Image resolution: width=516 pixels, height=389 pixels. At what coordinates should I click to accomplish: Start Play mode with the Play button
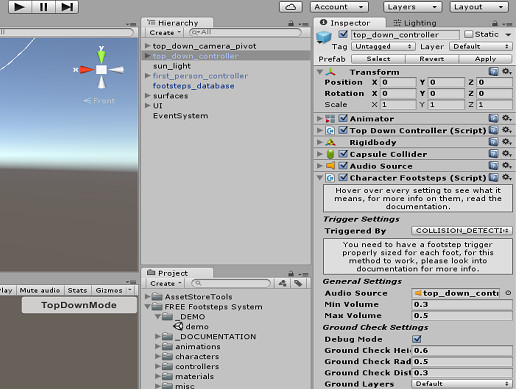pyautogui.click(x=19, y=7)
